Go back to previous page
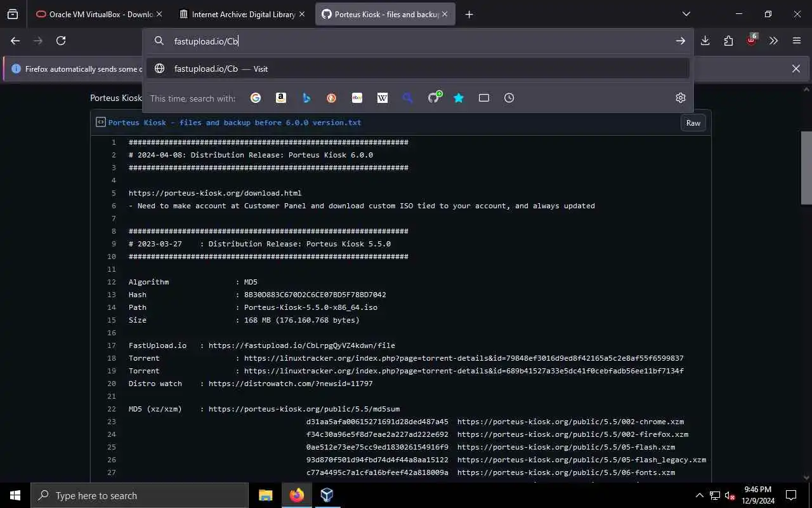The width and height of the screenshot is (812, 508). pos(15,41)
